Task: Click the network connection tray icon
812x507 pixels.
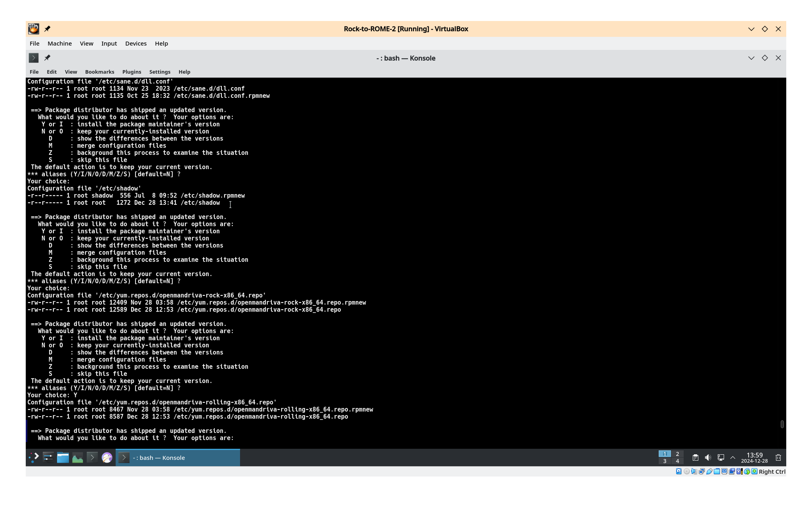Action: click(721, 457)
